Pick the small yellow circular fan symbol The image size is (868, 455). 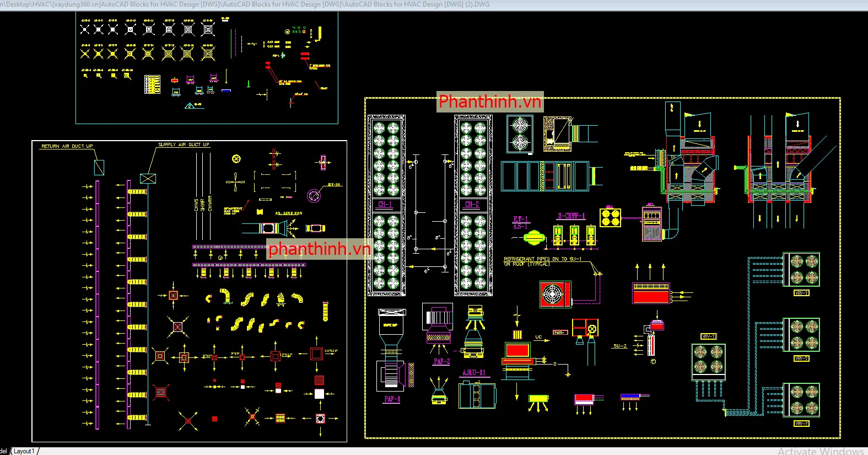[x=236, y=159]
